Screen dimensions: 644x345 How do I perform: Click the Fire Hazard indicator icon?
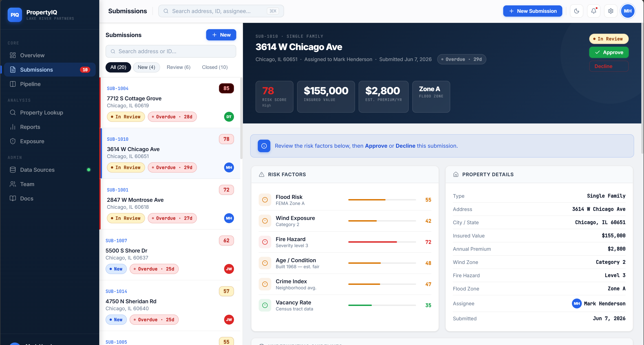pos(265,242)
